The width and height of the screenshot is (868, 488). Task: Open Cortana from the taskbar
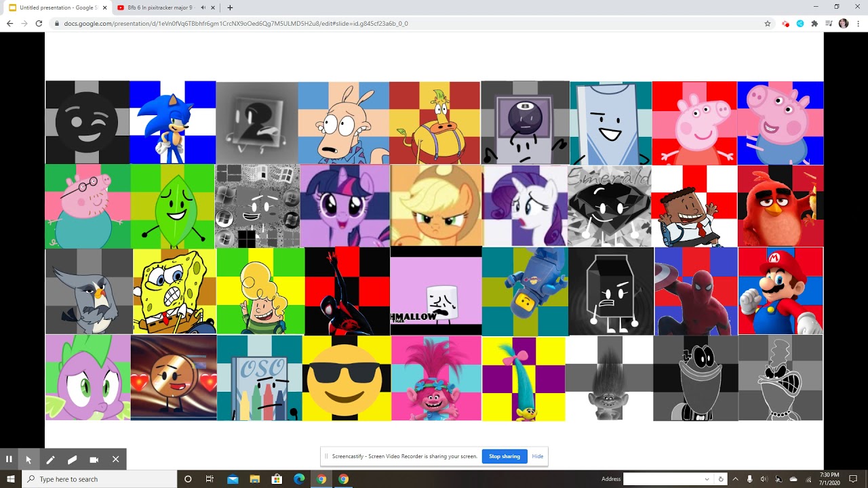point(188,479)
